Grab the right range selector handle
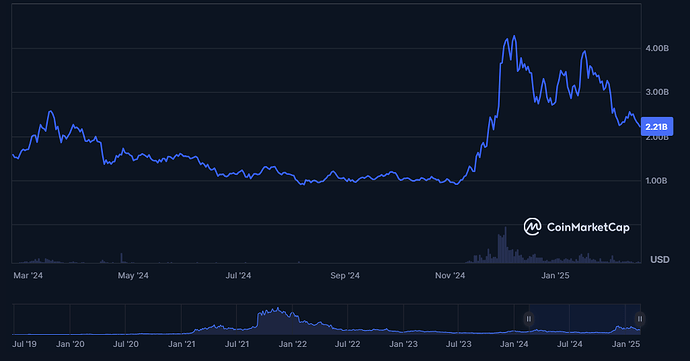Screen dimensions: 690x361 (x=640, y=319)
